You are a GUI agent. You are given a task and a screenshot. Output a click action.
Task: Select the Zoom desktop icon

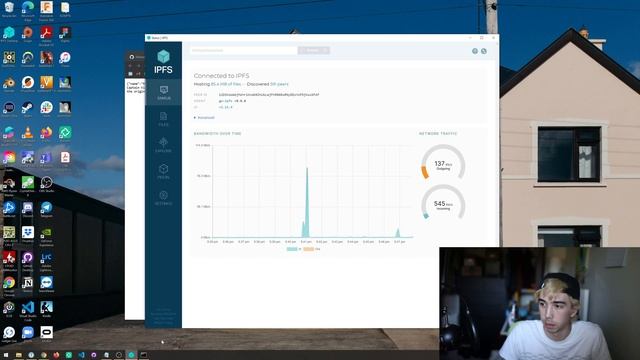[x=27, y=334]
